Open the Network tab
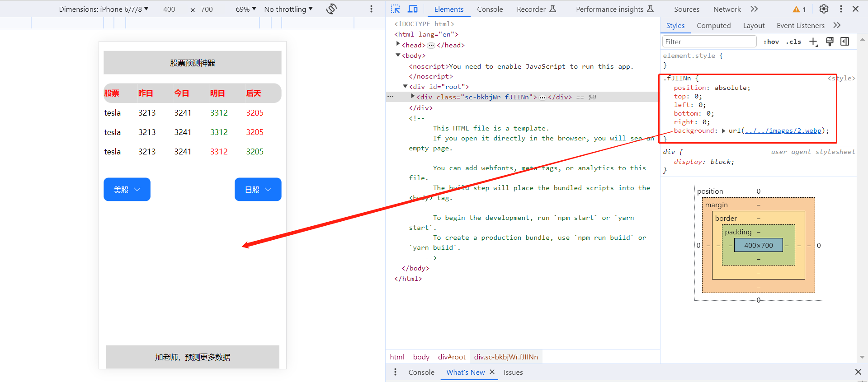This screenshot has width=868, height=382. point(727,9)
